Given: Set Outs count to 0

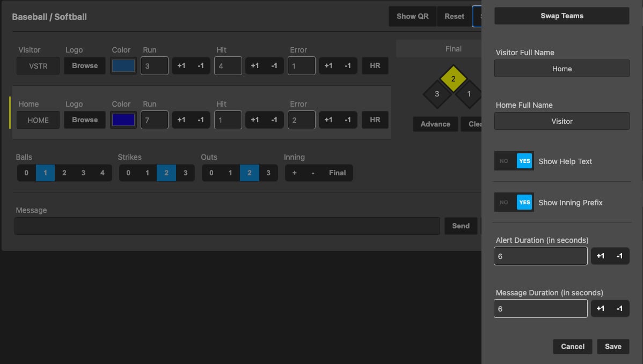Looking at the screenshot, I should click(x=211, y=173).
